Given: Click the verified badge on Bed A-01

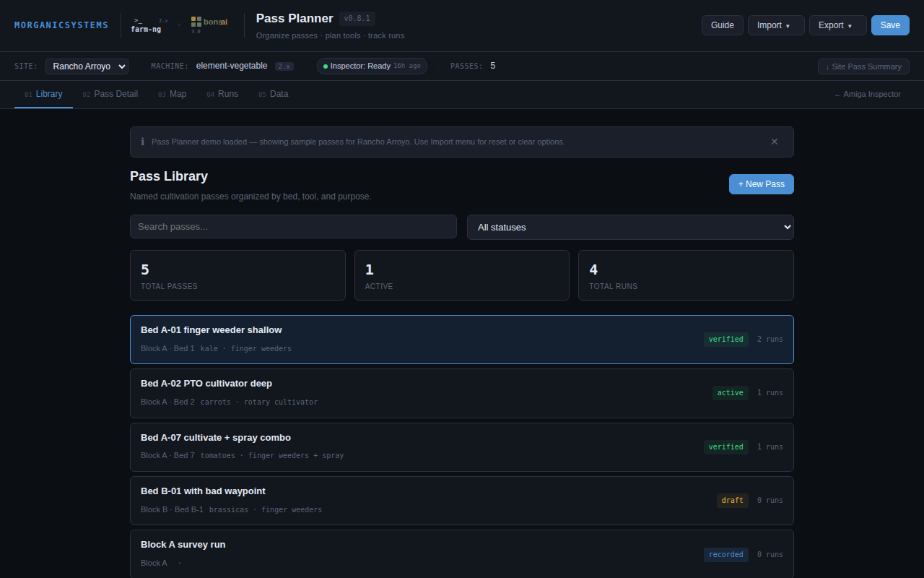Looking at the screenshot, I should (x=725, y=339).
